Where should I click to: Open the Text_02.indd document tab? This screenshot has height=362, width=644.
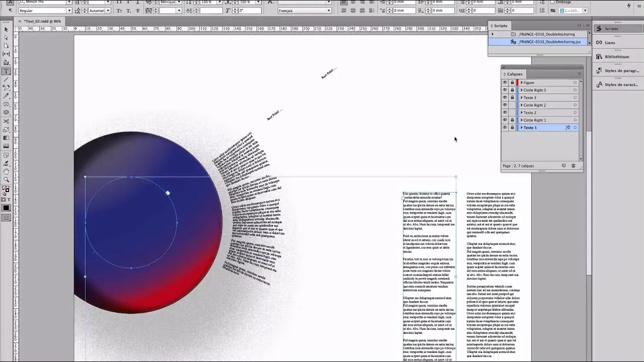point(43,21)
